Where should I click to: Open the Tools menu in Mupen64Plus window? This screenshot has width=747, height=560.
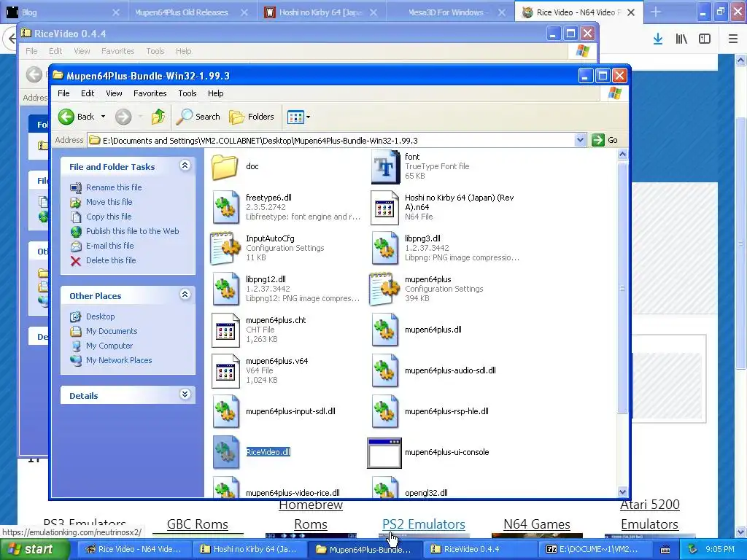pos(187,93)
